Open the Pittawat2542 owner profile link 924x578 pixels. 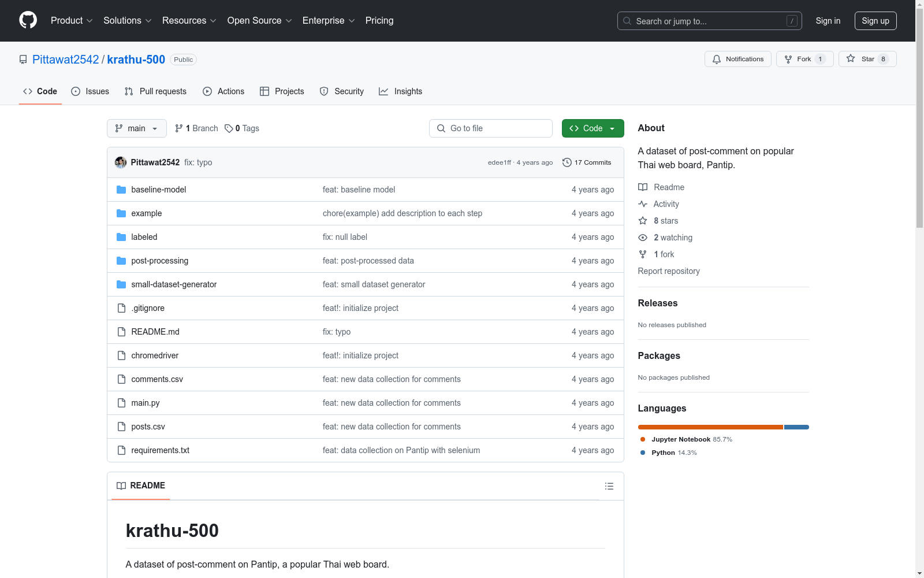tap(66, 60)
